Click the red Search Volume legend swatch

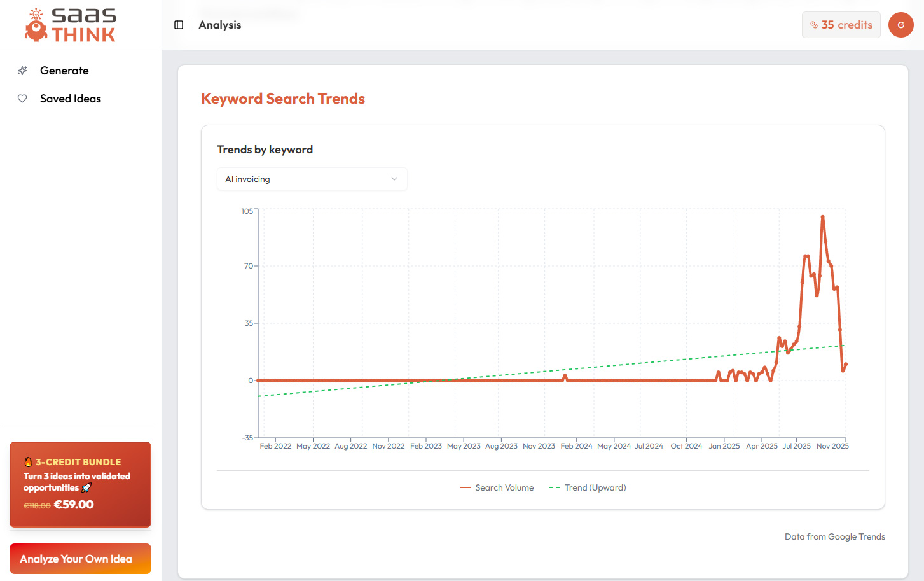point(465,488)
